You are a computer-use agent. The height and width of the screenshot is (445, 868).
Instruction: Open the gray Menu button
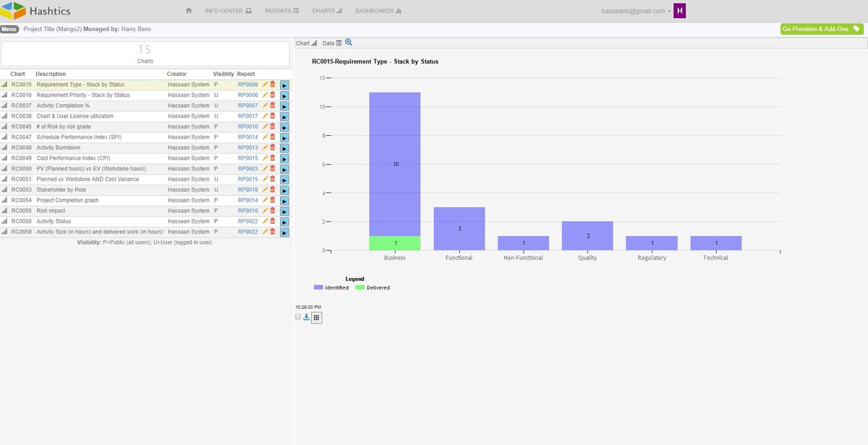tap(9, 29)
